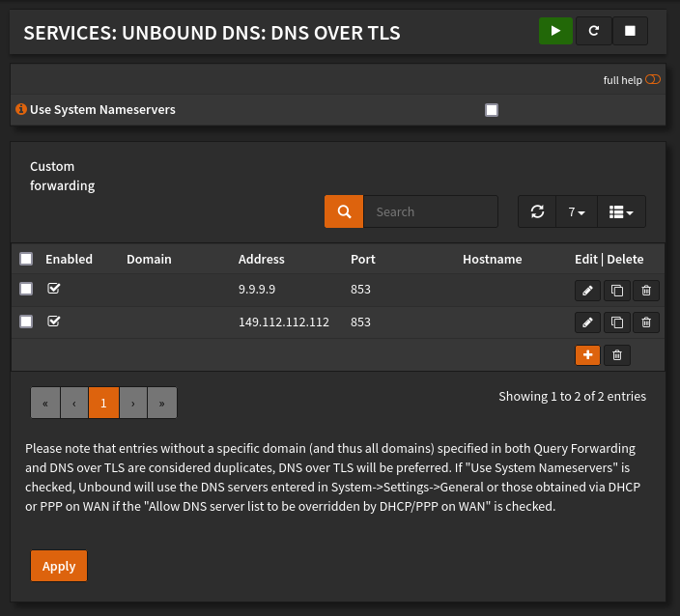Open the column visibility dropdown
The width and height of the screenshot is (680, 616).
click(x=621, y=211)
